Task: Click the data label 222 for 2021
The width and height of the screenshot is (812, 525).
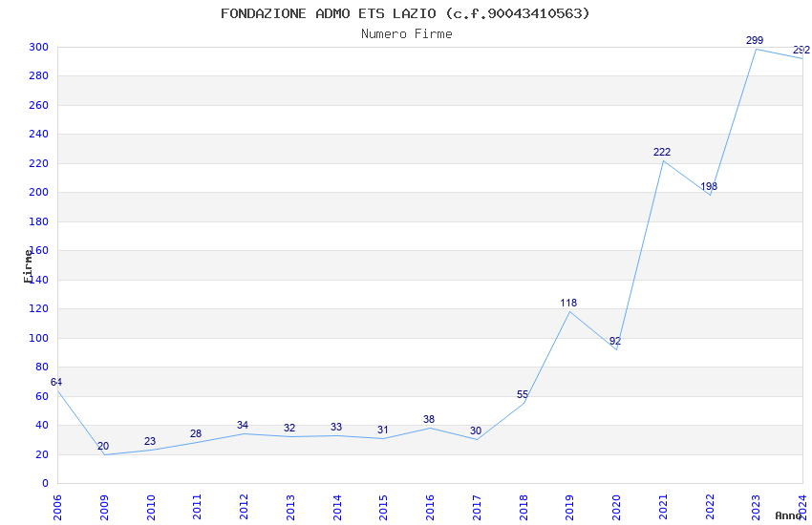Action: coord(662,152)
